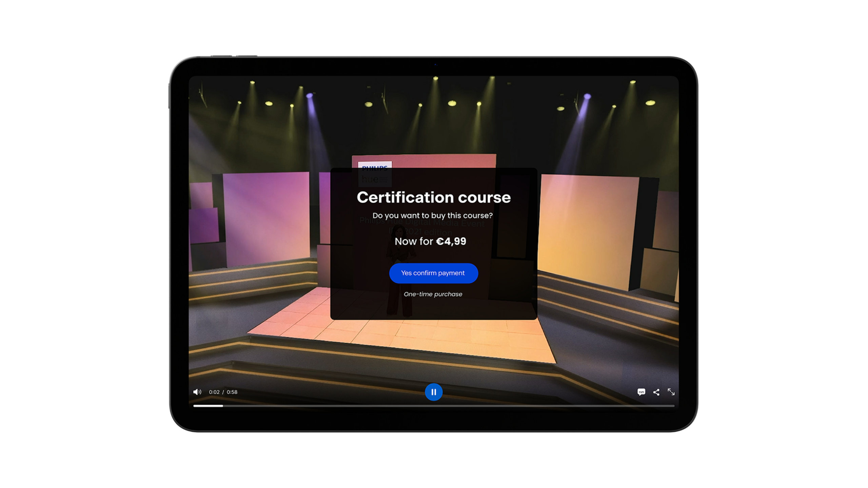This screenshot has width=868, height=488.
Task: Seek to middle of progress bar
Action: [x=434, y=406]
